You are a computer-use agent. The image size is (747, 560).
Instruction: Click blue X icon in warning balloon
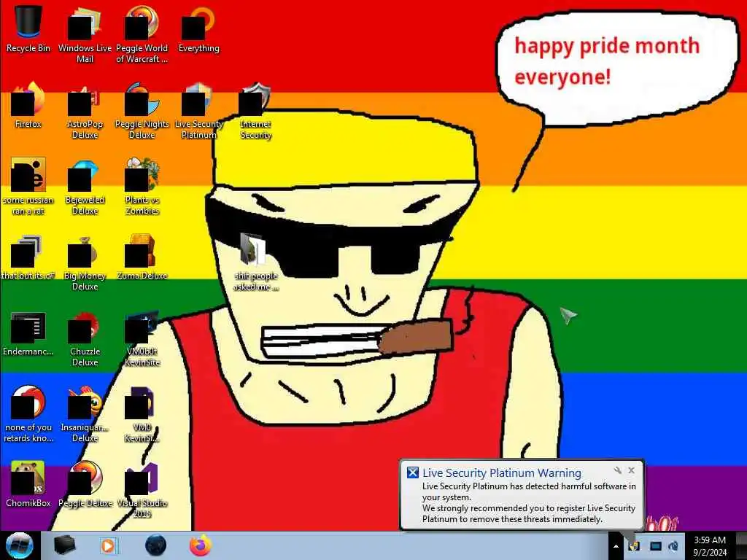click(x=413, y=472)
